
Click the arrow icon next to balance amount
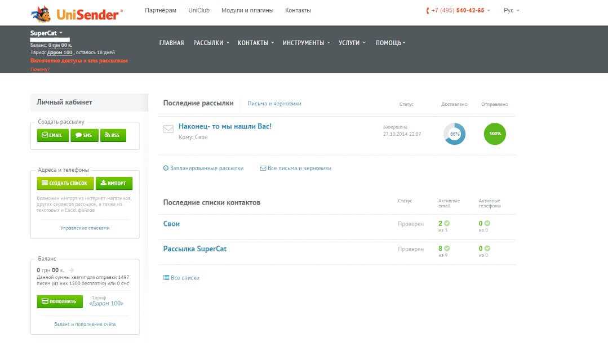[x=72, y=270]
